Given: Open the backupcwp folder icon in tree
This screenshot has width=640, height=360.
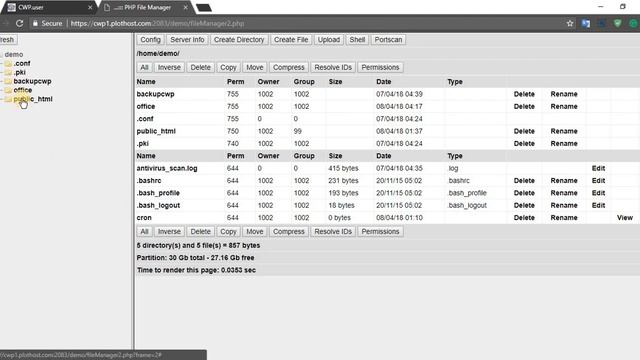Looking at the screenshot, I should 8,81.
